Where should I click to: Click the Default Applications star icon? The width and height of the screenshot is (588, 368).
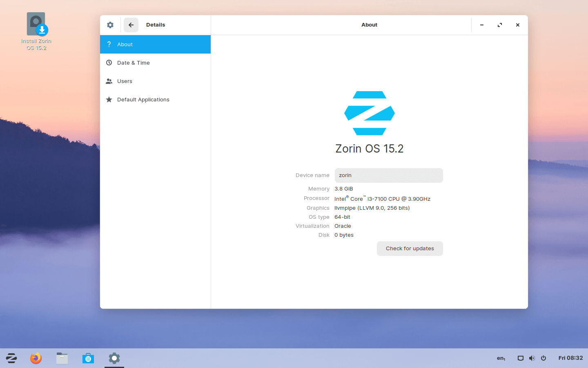pyautogui.click(x=109, y=99)
